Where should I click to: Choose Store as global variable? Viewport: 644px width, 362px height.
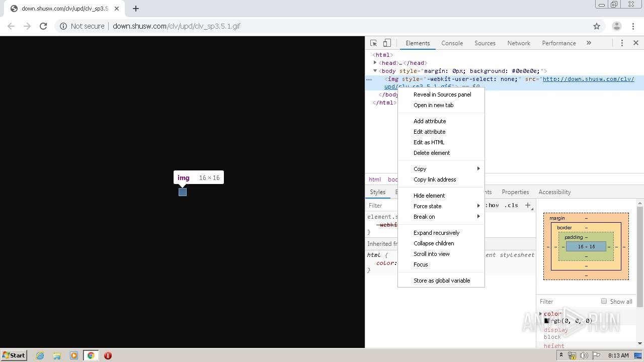pos(441,281)
